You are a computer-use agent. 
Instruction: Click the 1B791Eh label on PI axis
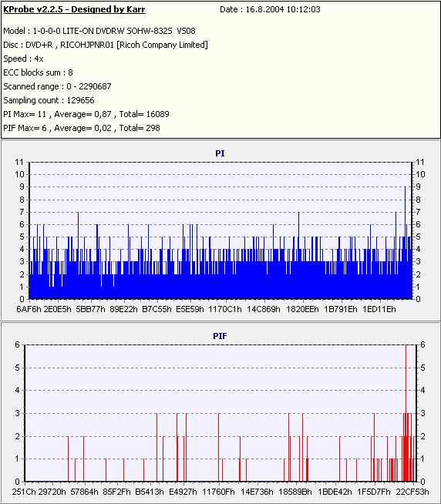coord(340,309)
